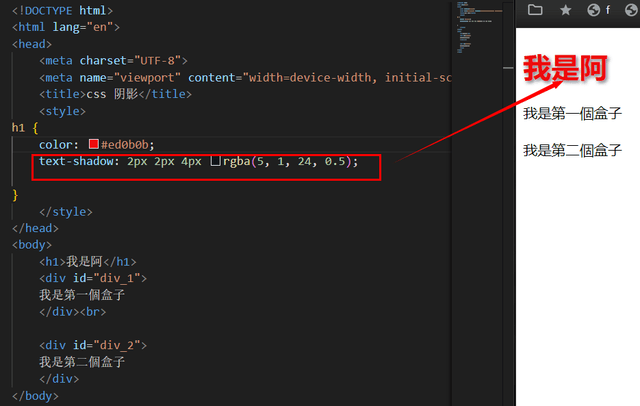Click the div_1 id attribute line
Image resolution: width=640 pixels, height=406 pixels.
(94, 278)
